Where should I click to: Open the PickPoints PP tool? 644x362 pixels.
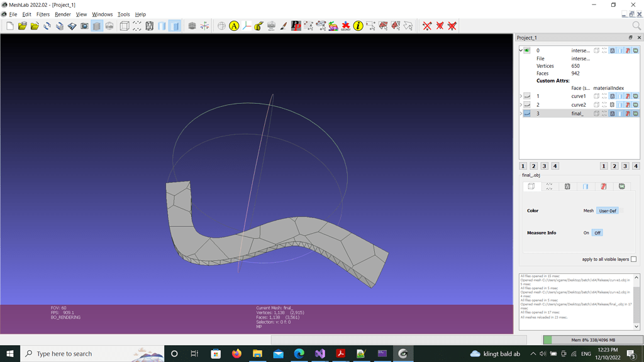[x=296, y=26]
